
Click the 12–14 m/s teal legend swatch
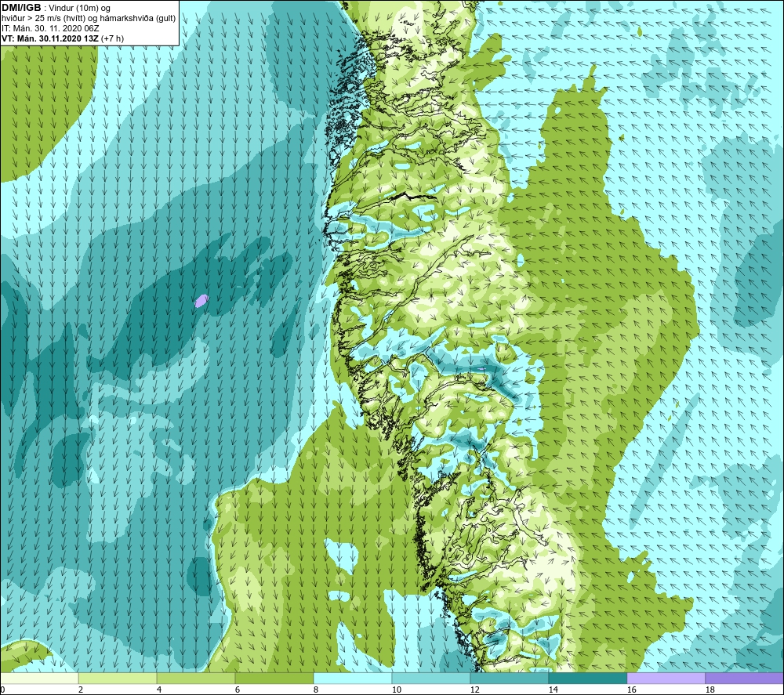point(509,678)
